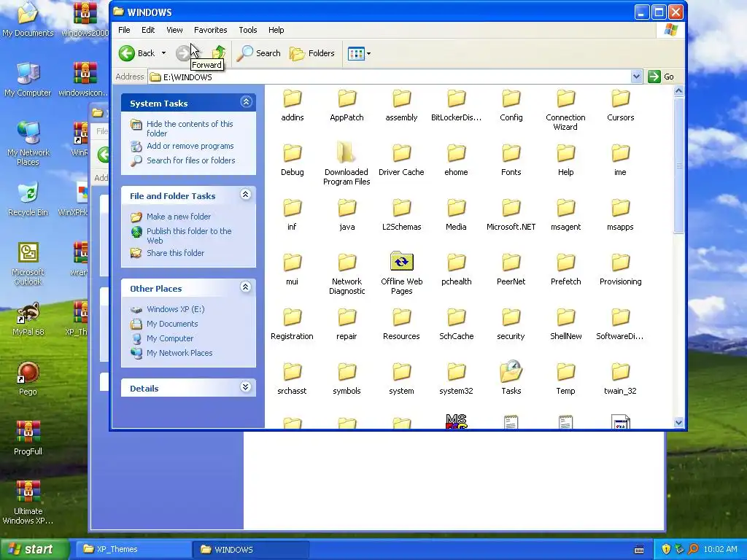Screen dimensions: 747x560
Task: Go back with the green Back arrow
Action: coord(136,53)
